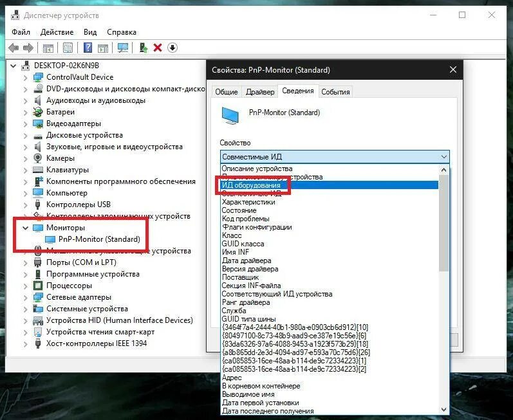
Task: Expand the Программные устройства tree node
Action: tap(26, 274)
